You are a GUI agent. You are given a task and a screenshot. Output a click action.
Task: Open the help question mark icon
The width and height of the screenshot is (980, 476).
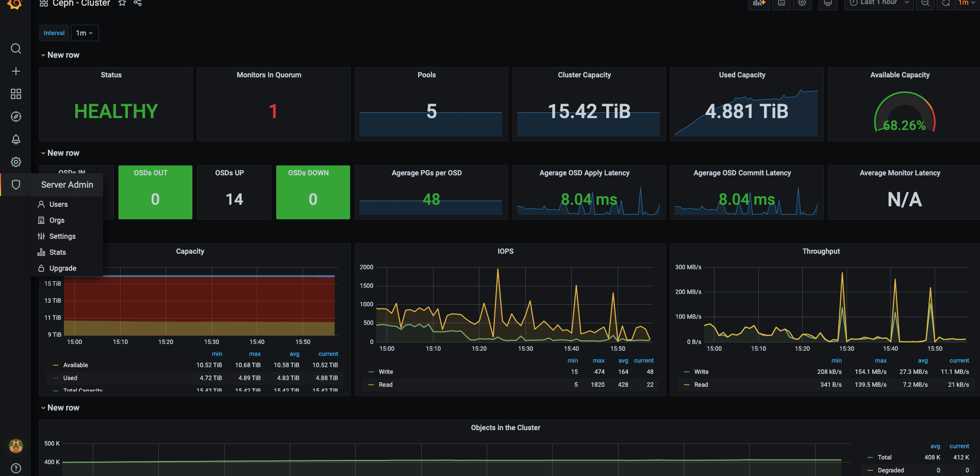[x=16, y=468]
